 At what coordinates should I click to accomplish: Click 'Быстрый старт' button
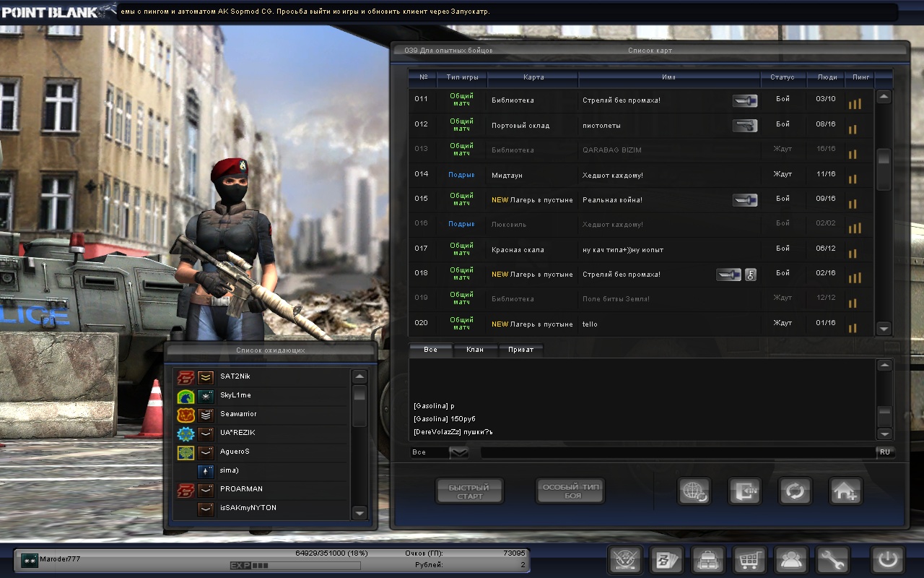tap(470, 491)
